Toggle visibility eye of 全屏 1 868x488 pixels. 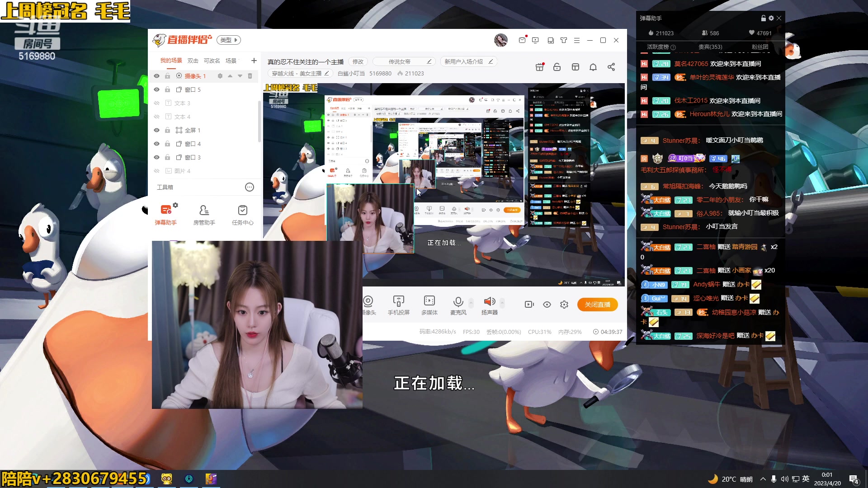[156, 130]
